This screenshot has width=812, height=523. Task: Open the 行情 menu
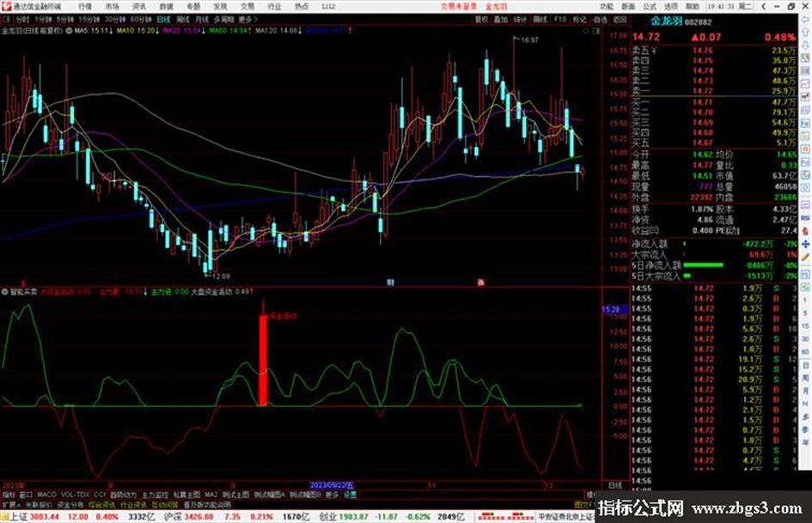point(85,6)
